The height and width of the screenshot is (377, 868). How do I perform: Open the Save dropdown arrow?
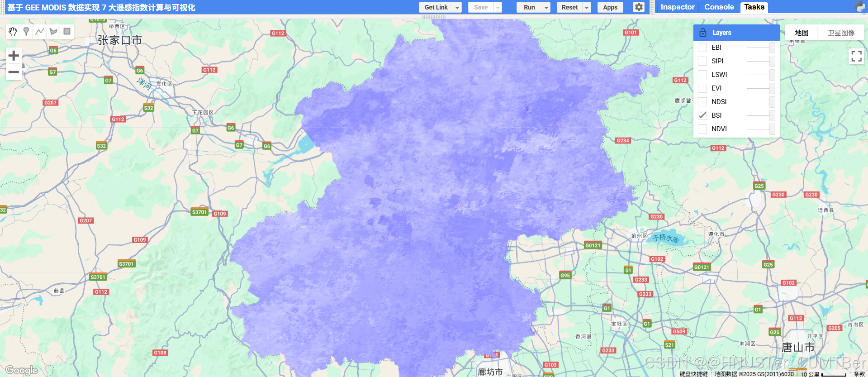498,7
